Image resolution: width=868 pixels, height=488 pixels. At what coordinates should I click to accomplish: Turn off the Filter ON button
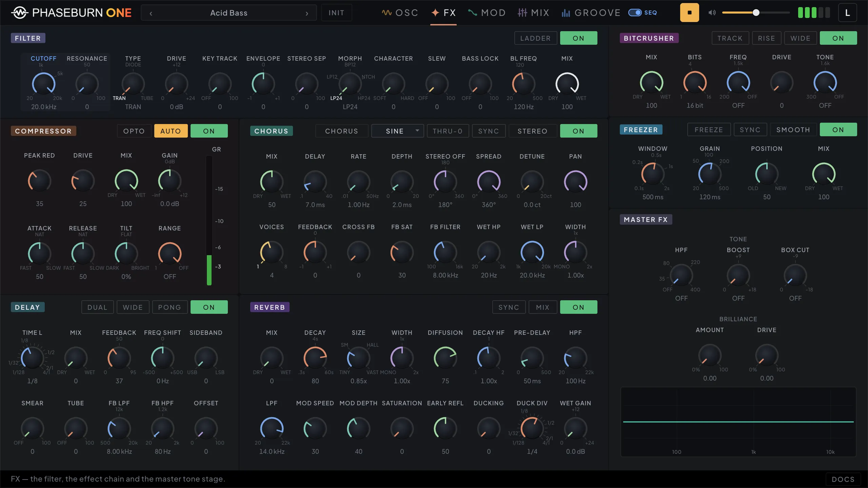tap(578, 38)
